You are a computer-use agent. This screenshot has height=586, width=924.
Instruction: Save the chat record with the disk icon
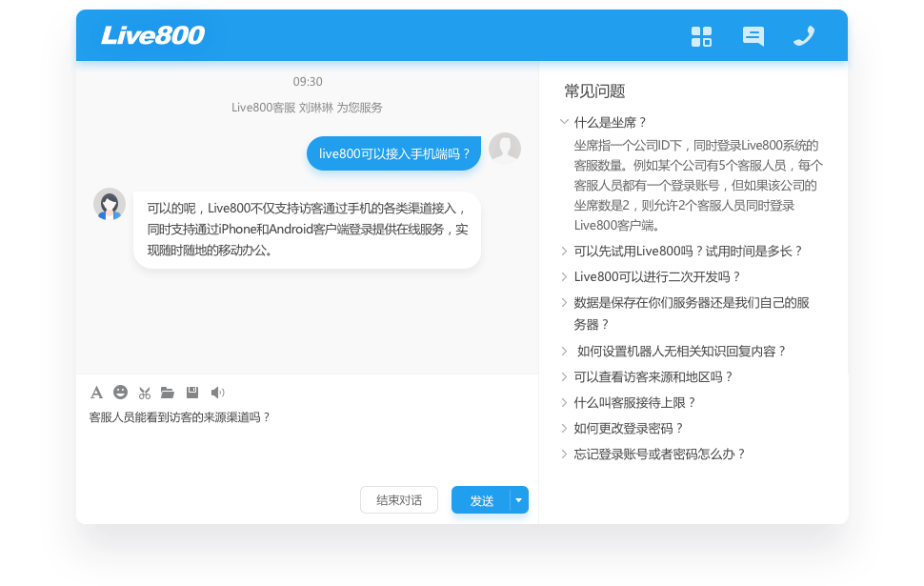coord(191,392)
